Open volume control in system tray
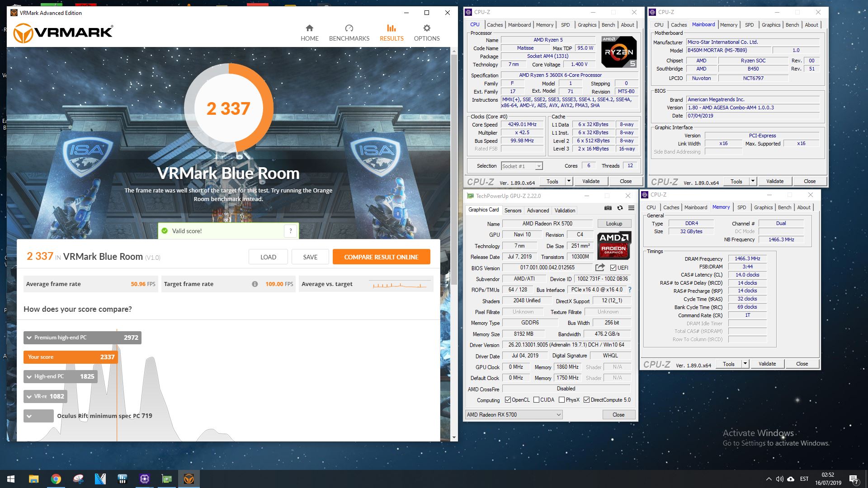The width and height of the screenshot is (868, 488). [x=779, y=479]
